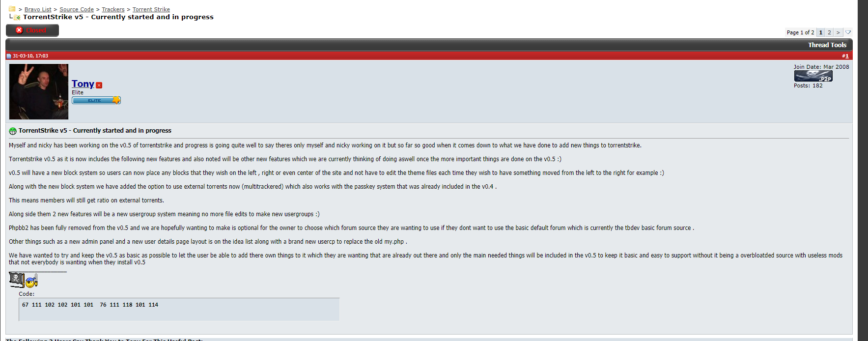
Task: Open the Bravo List breadcrumb link
Action: pos(38,9)
